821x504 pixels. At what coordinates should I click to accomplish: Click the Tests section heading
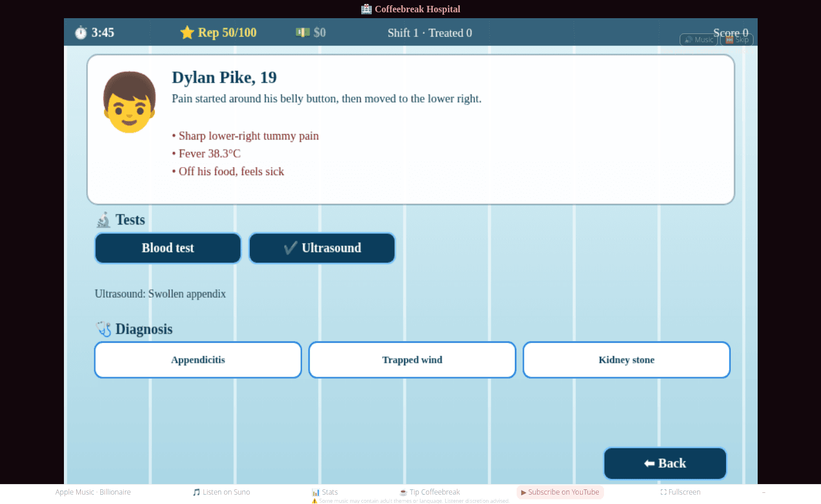[x=130, y=220]
